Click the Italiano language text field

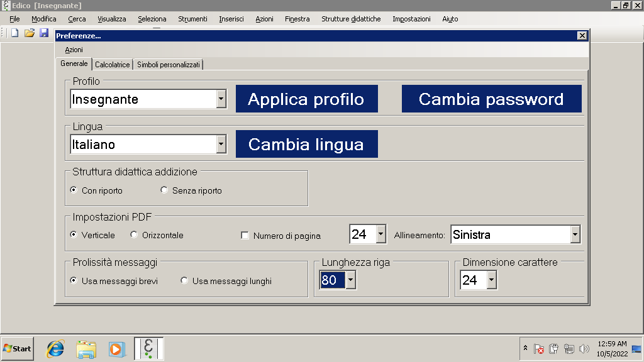click(143, 144)
